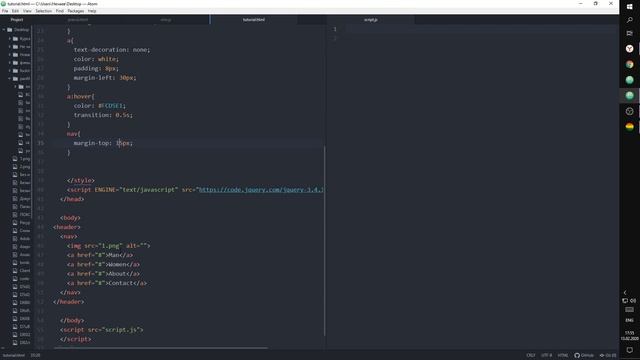Open Yandex browser from taskbar
The image size is (640, 360).
point(629,49)
